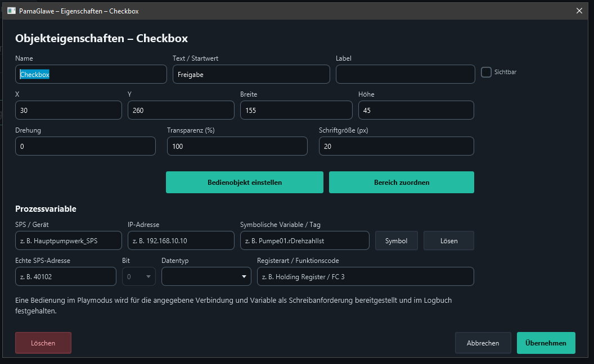Click the red Löschen button

(43, 343)
